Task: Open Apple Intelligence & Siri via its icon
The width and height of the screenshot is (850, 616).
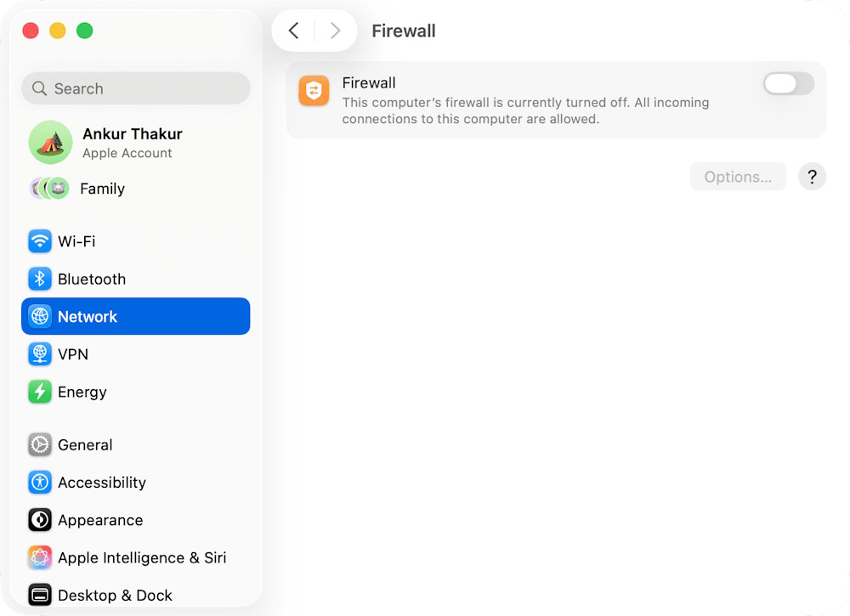Action: click(39, 557)
